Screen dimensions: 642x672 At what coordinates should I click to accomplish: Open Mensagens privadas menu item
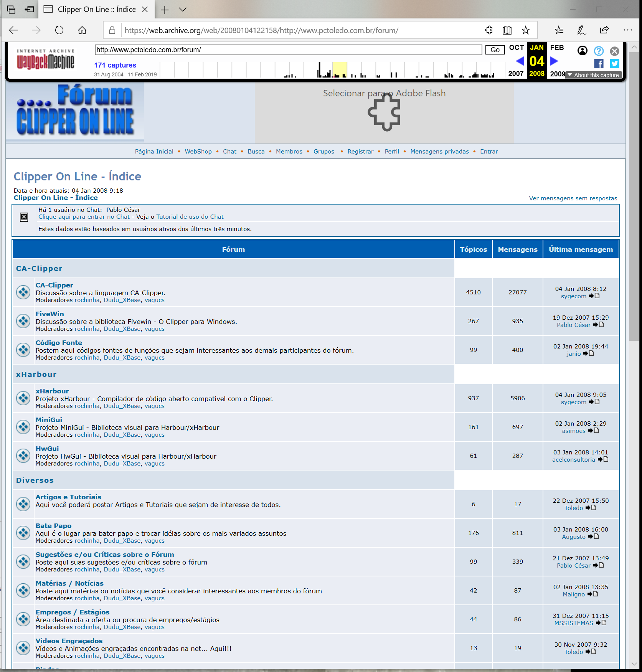coord(440,152)
